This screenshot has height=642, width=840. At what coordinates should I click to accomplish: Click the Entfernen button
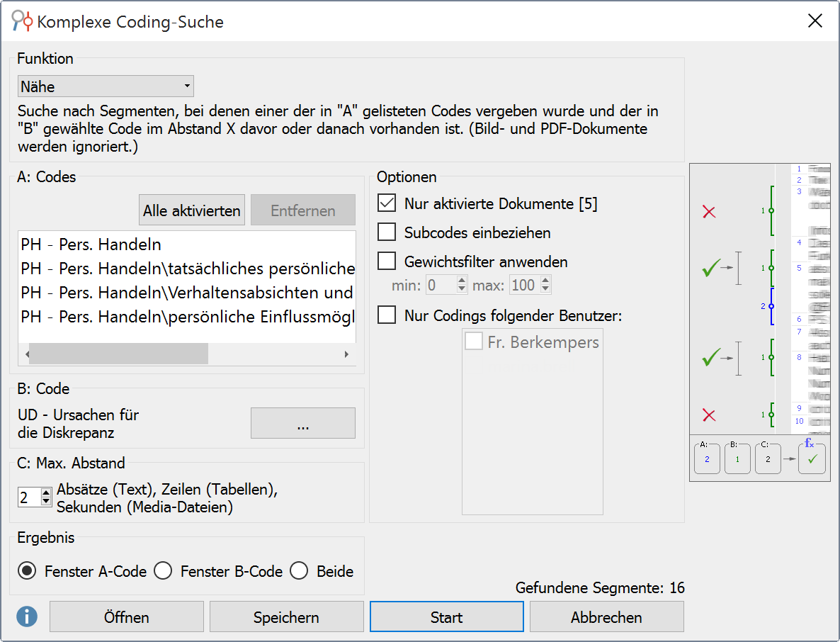(302, 210)
